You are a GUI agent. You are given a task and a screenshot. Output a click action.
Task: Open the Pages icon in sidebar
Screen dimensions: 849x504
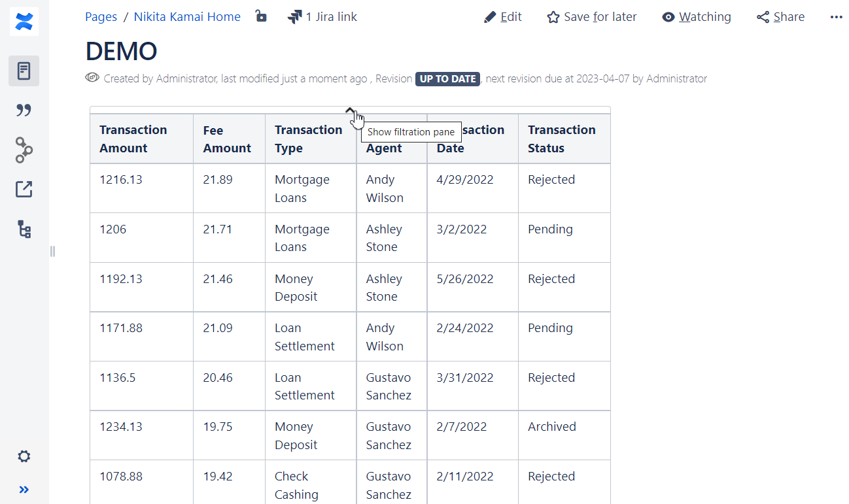pos(24,71)
